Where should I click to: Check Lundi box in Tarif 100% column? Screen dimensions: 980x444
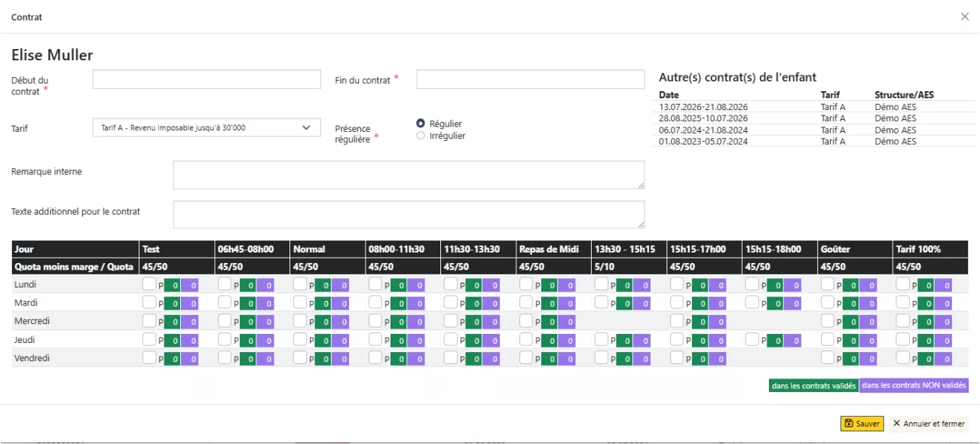click(903, 284)
